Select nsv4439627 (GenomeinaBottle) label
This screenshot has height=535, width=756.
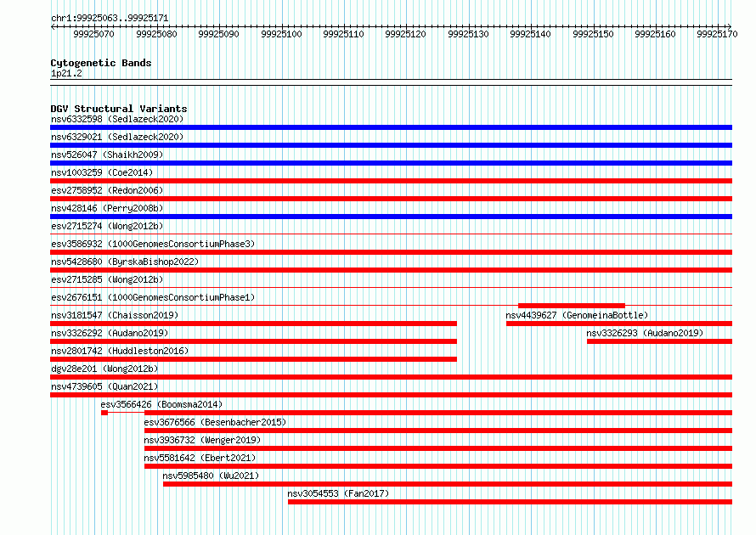(x=577, y=315)
